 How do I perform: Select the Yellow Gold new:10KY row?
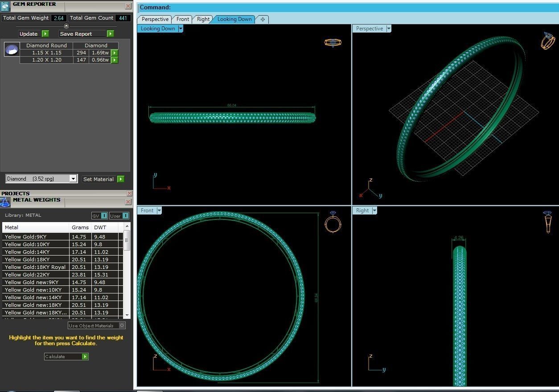coord(62,290)
